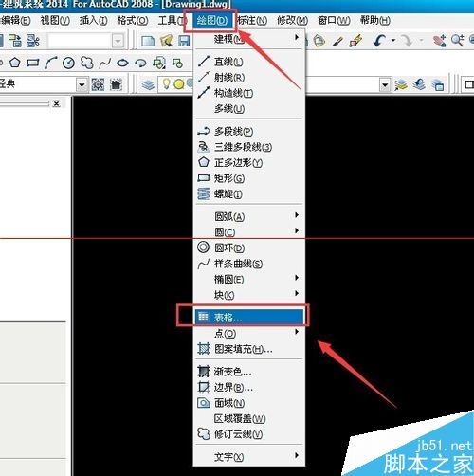Click the layer properties manager icon
Image resolution: width=474 pixels, height=476 pixels.
point(148,84)
